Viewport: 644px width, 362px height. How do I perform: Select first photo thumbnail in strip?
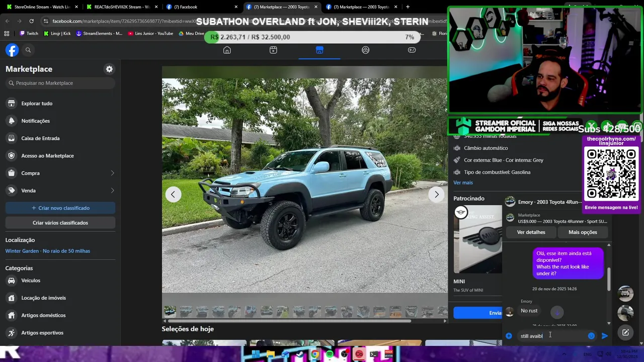[170, 312]
